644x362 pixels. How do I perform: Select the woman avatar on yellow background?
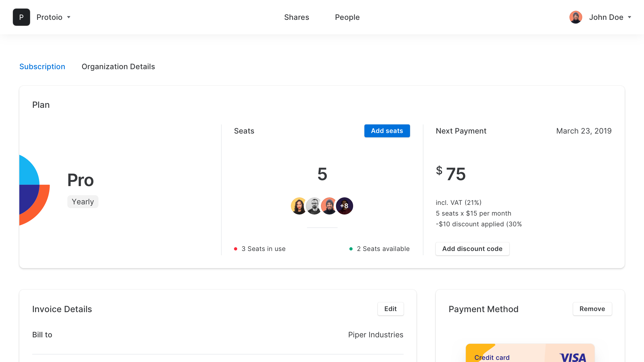(299, 206)
